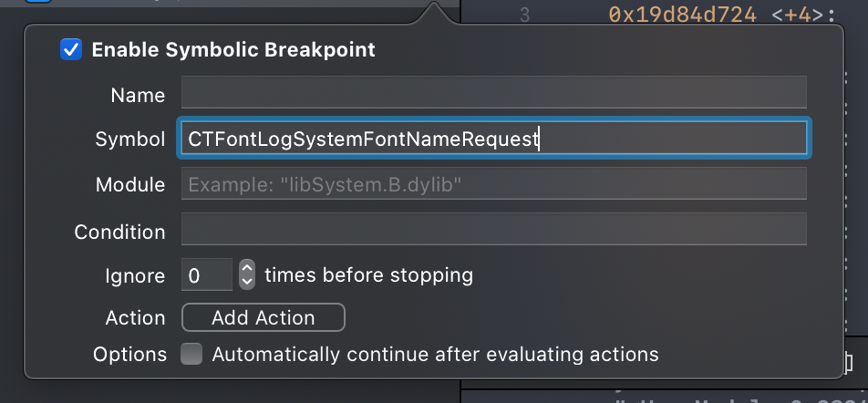The width and height of the screenshot is (868, 403).
Task: Uncheck the Enable Symbolic Breakpoint checkbox
Action: [71, 50]
